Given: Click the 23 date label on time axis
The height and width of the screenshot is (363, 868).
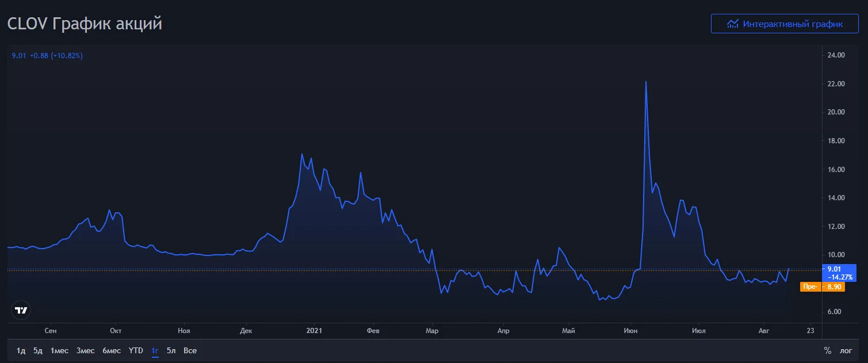Looking at the screenshot, I should tap(810, 331).
